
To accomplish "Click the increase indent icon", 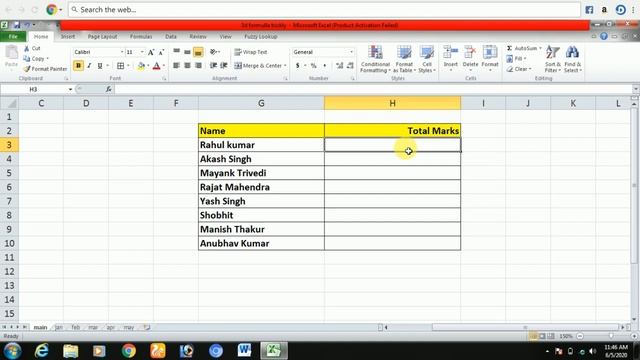I will coord(224,66).
